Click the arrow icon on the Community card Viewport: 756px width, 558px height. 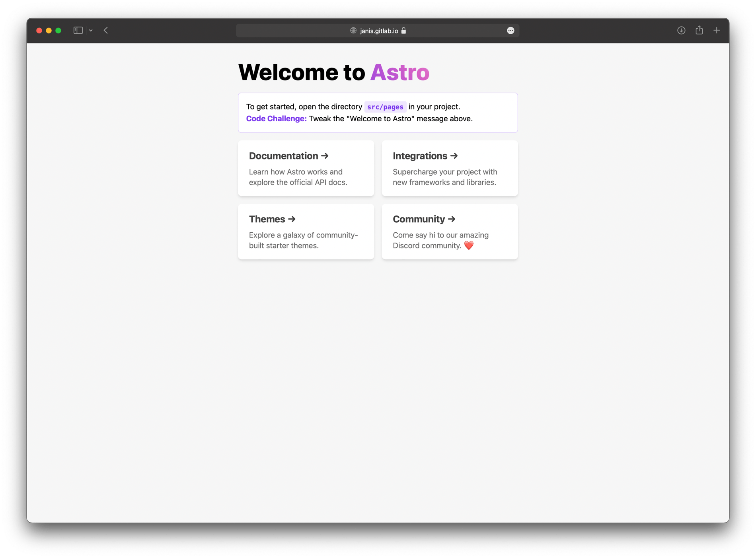pos(451,219)
